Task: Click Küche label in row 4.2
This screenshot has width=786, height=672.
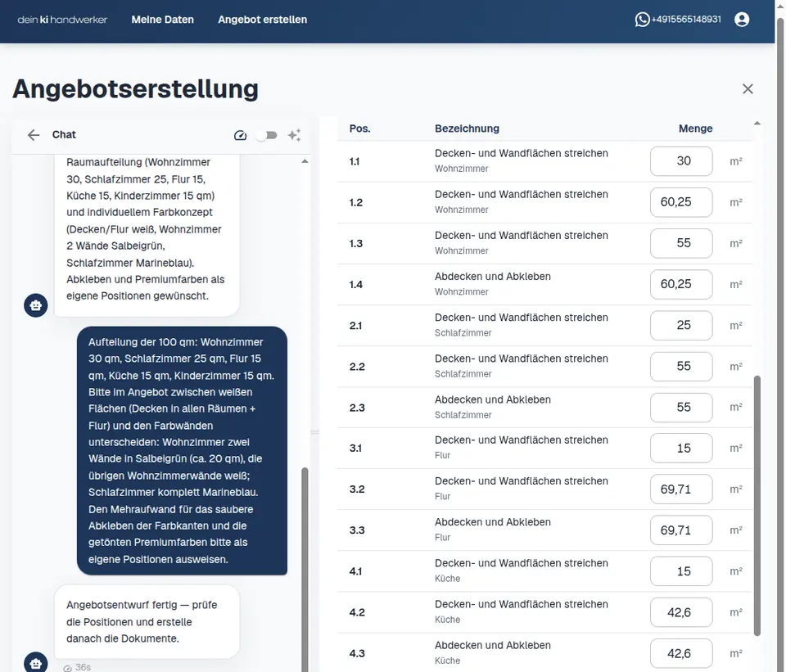Action: point(447,620)
